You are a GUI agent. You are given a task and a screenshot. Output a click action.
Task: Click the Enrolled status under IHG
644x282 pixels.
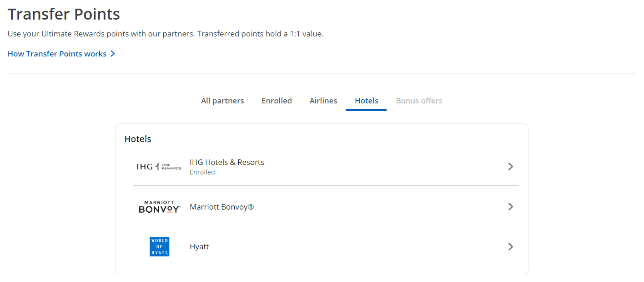tap(202, 172)
